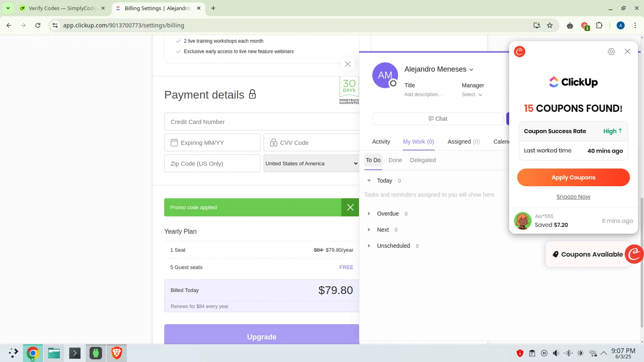
Task: Expand the Next section
Action: pyautogui.click(x=369, y=229)
